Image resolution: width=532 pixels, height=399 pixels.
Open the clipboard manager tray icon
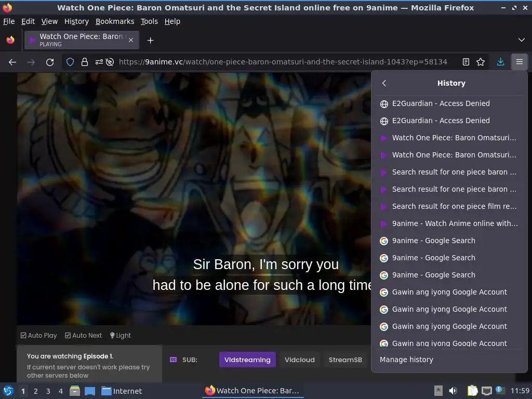click(x=473, y=391)
